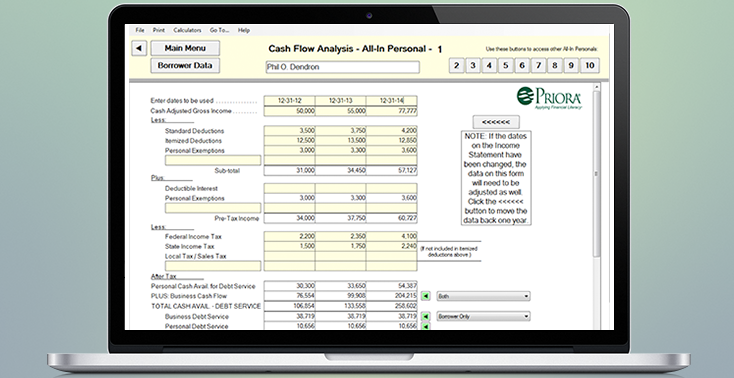Click Federal Income Tax 2,200 field
The width and height of the screenshot is (734, 378).
pos(289,237)
